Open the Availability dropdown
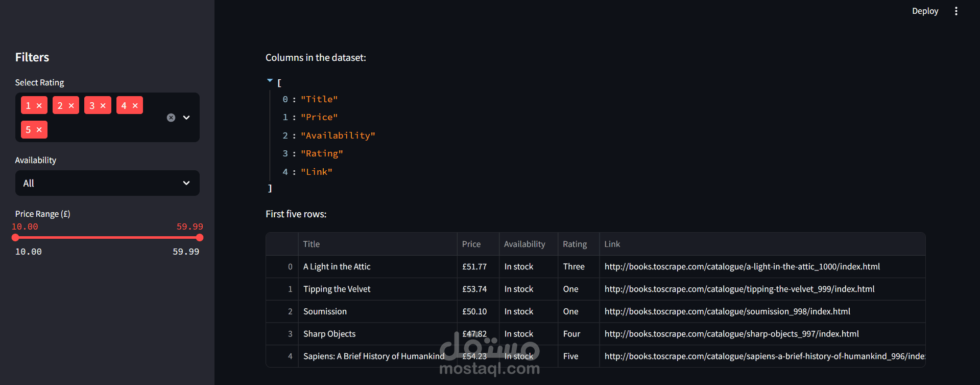The image size is (980, 385). point(107,183)
